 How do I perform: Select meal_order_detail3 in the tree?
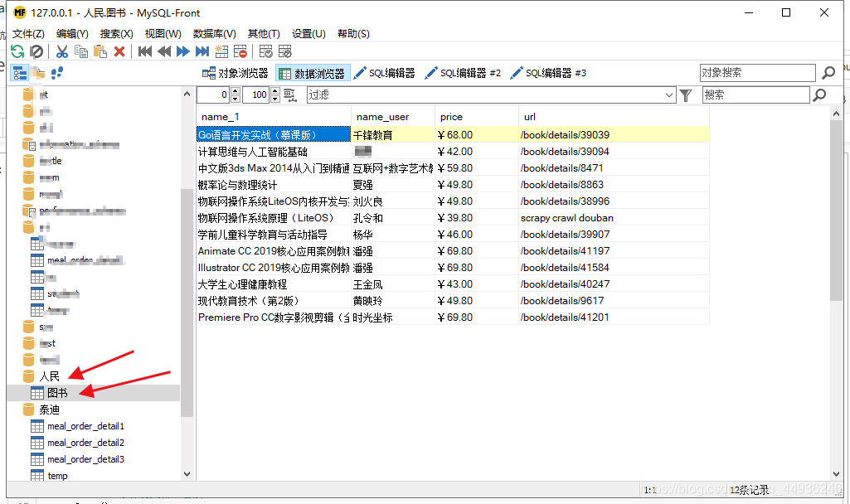click(85, 459)
